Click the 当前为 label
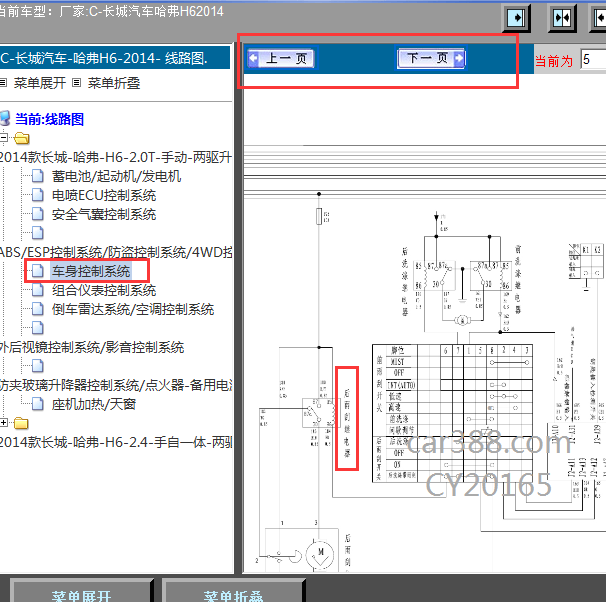Image resolution: width=606 pixels, height=602 pixels. (x=554, y=61)
